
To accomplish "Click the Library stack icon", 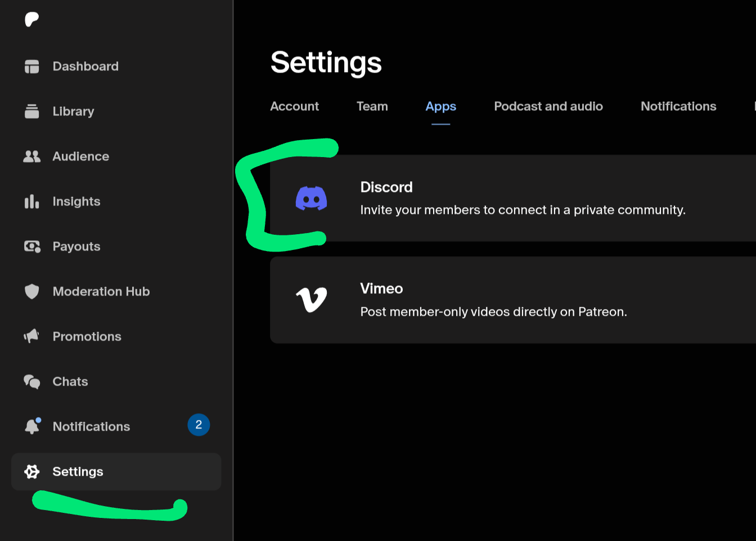I will (32, 111).
